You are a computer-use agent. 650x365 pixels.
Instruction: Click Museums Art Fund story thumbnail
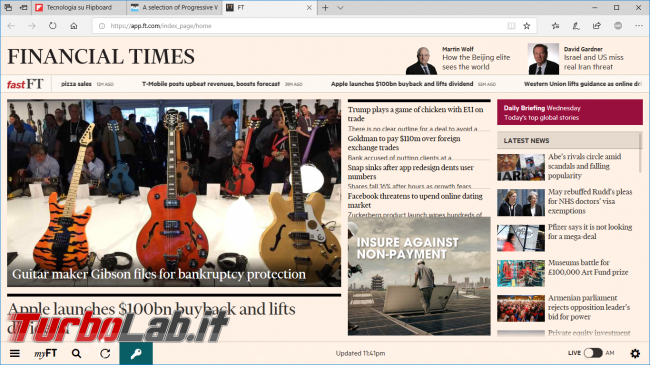tap(521, 273)
